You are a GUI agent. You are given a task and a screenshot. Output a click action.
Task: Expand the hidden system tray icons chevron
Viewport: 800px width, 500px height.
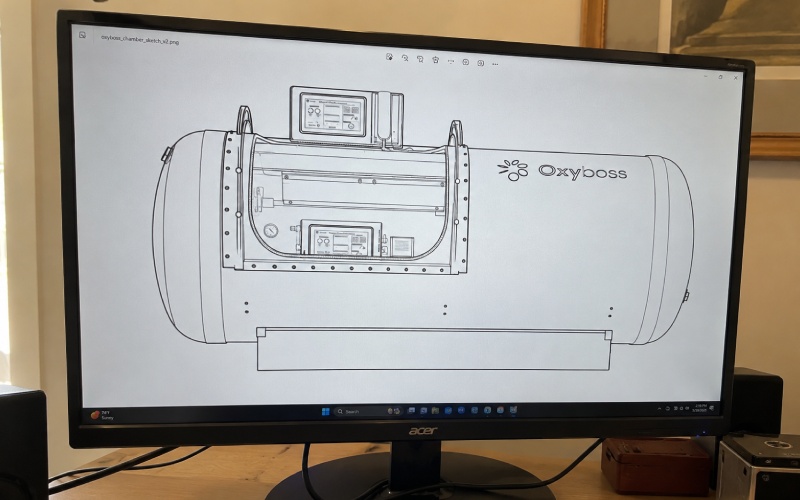pyautogui.click(x=659, y=409)
